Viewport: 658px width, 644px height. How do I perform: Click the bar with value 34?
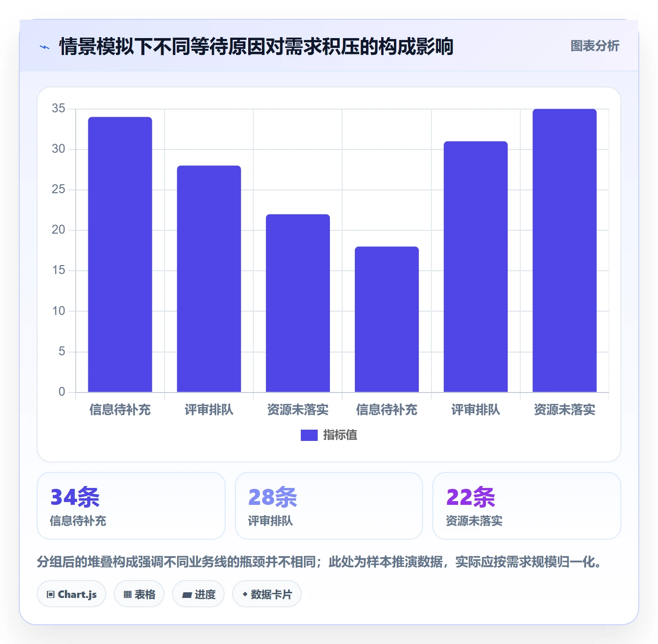pos(120,254)
